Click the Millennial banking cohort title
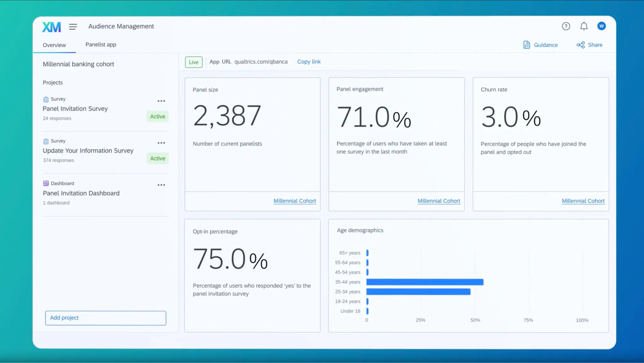644x363 pixels. click(x=78, y=64)
